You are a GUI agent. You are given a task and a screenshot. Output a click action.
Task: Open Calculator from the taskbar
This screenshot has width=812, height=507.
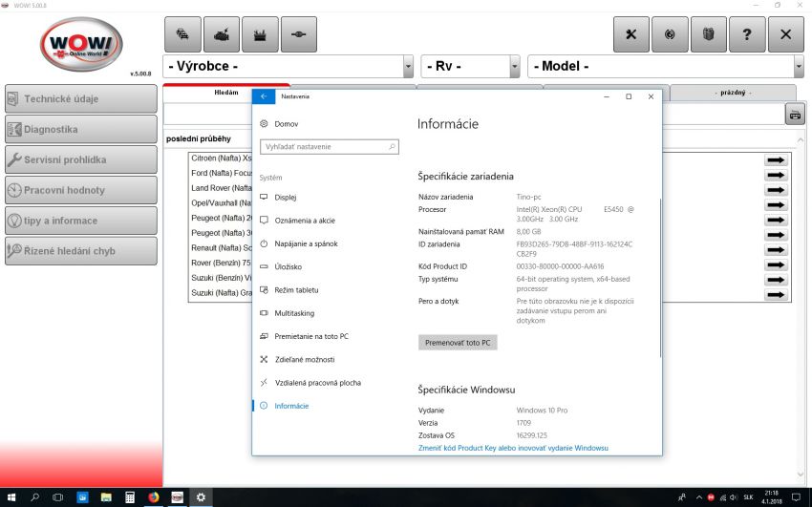tap(129, 497)
